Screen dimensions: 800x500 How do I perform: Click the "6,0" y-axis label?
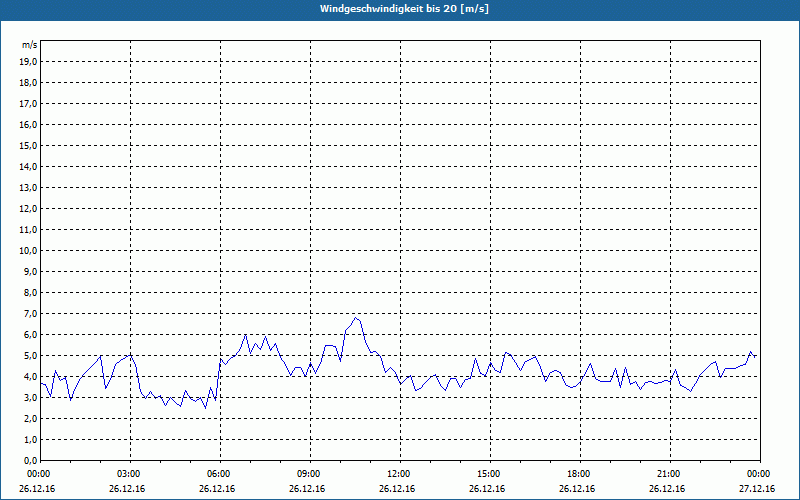[30, 334]
